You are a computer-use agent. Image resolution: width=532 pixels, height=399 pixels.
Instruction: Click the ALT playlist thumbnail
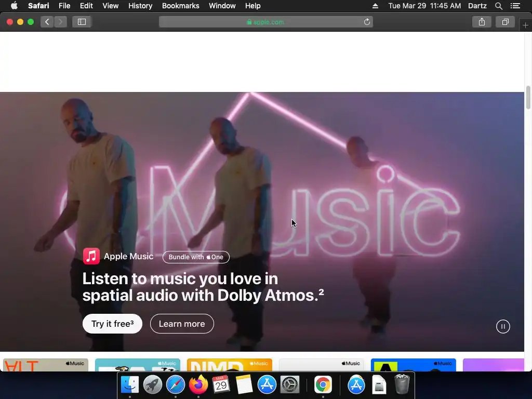click(x=46, y=365)
